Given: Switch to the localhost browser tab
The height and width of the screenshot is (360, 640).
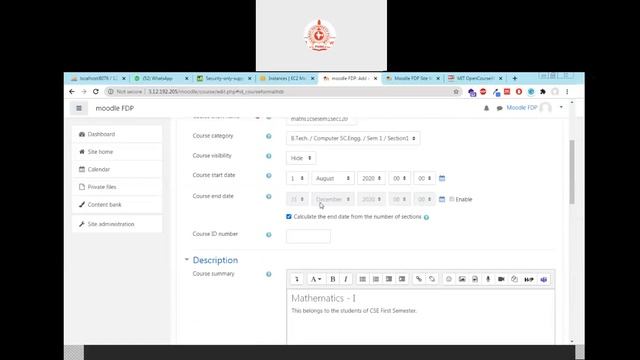Looking at the screenshot, I should 98,78.
